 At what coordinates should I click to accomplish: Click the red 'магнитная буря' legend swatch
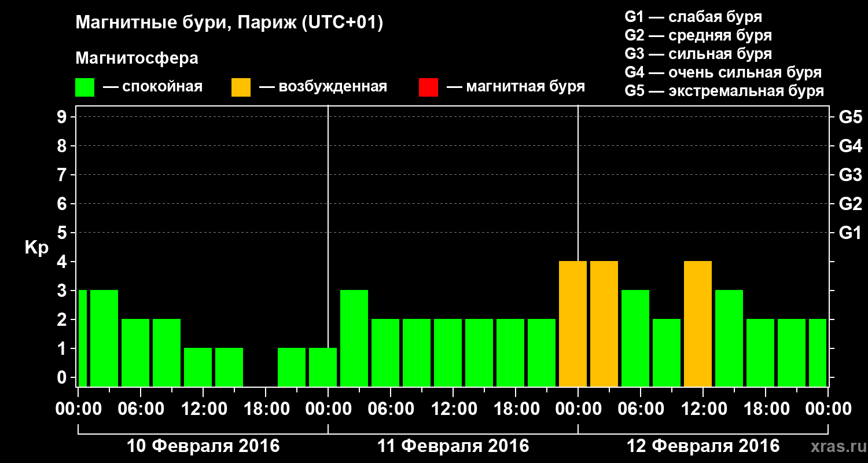(x=428, y=87)
